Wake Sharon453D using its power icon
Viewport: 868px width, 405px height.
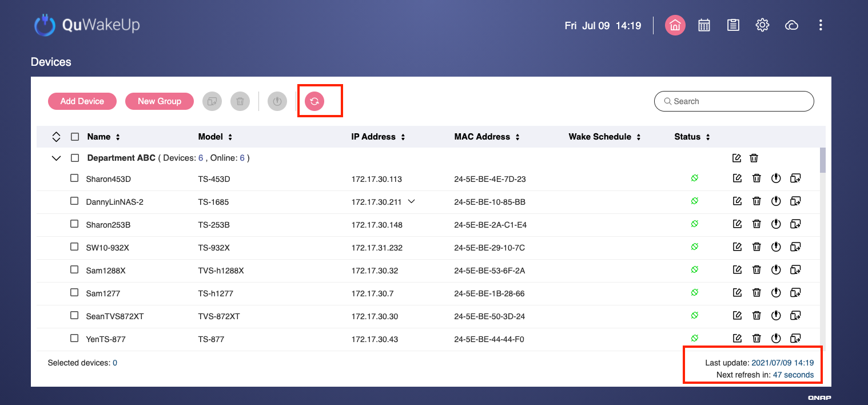(776, 178)
